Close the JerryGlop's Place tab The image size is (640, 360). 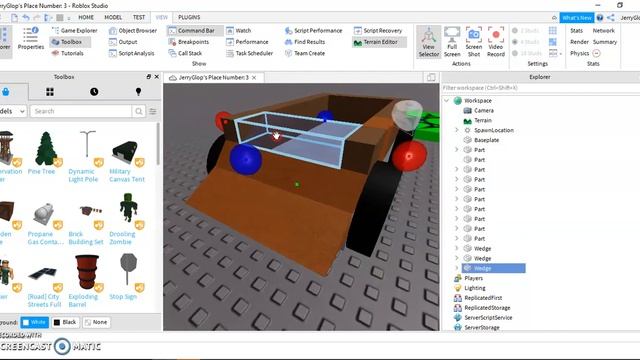254,78
